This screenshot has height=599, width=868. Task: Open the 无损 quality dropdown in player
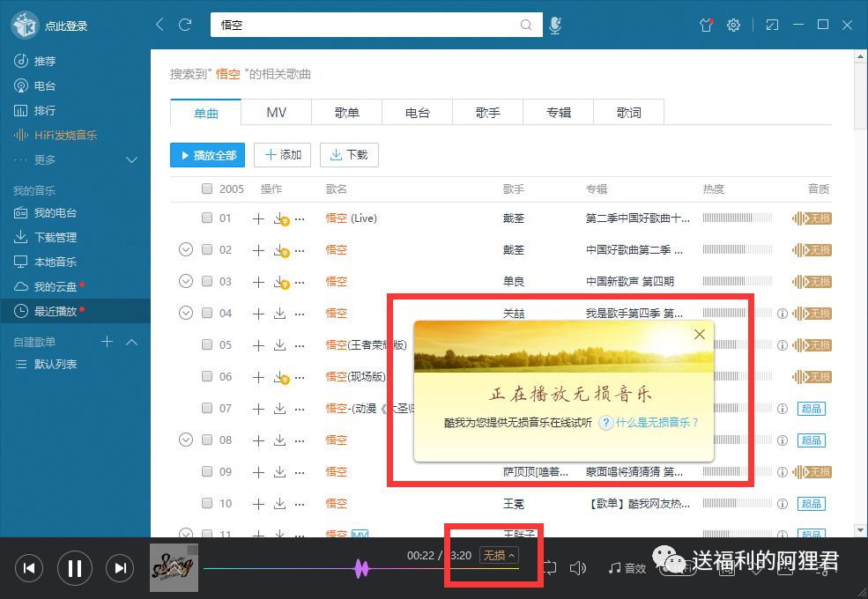(499, 555)
